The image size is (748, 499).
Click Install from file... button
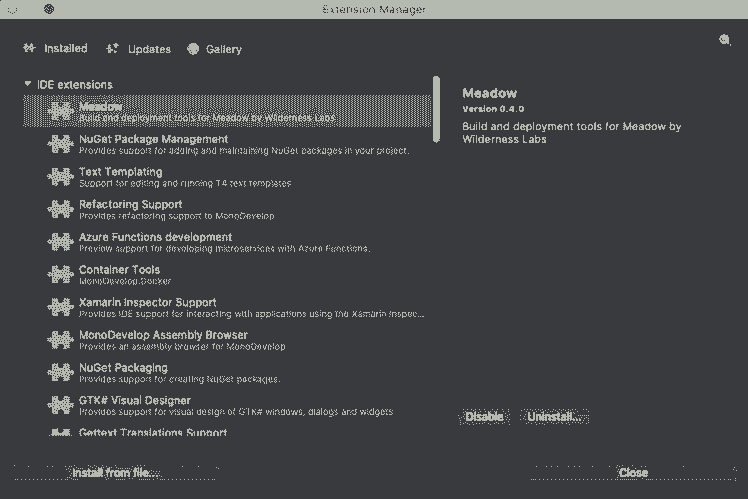pyautogui.click(x=115, y=473)
